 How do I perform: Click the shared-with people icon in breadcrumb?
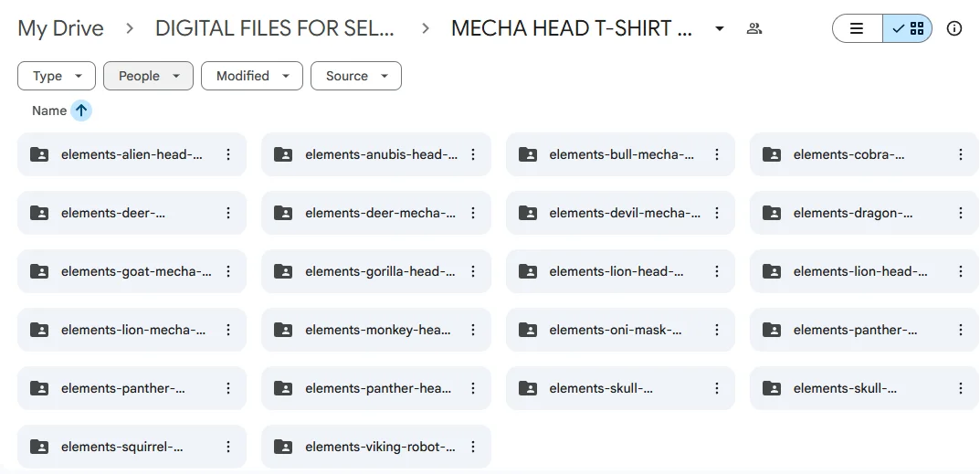pos(754,28)
